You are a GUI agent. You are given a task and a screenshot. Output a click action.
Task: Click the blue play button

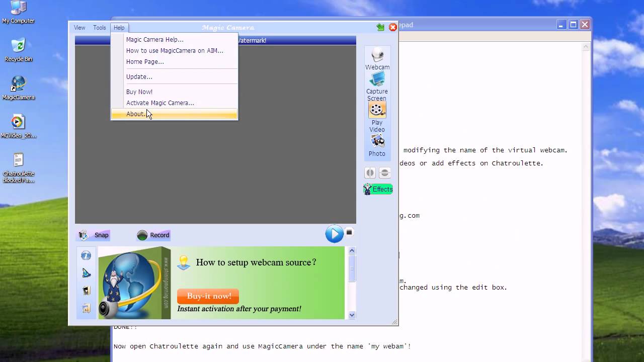click(x=334, y=234)
